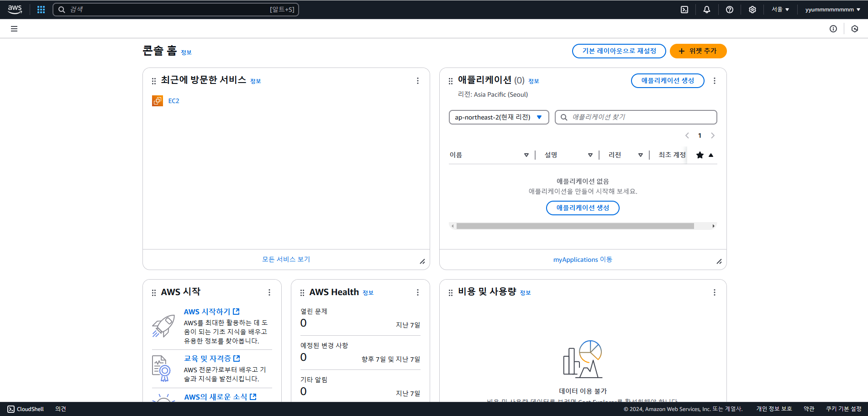
Task: Open AWS의 새로운 소식 link
Action: point(220,397)
